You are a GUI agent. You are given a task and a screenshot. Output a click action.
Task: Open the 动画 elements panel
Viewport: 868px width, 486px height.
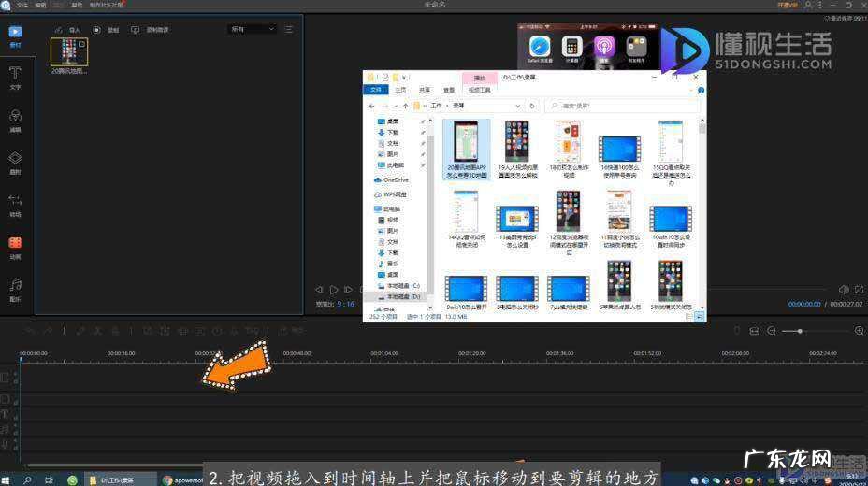15,247
